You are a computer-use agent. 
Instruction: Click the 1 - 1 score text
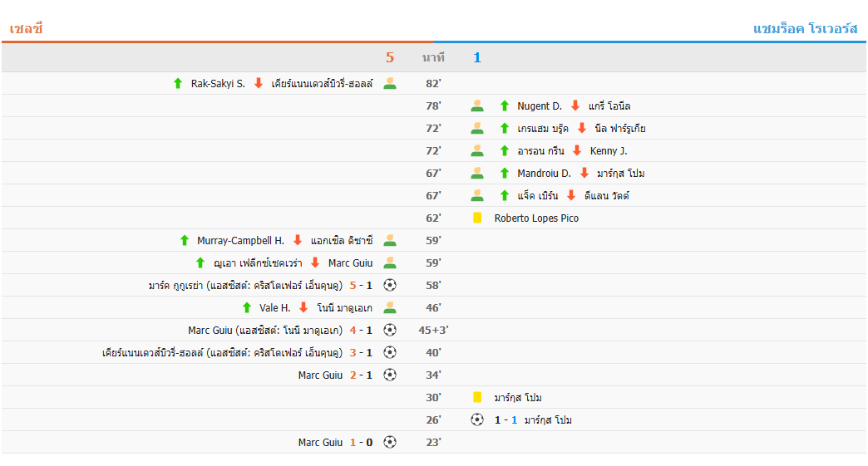coord(506,419)
